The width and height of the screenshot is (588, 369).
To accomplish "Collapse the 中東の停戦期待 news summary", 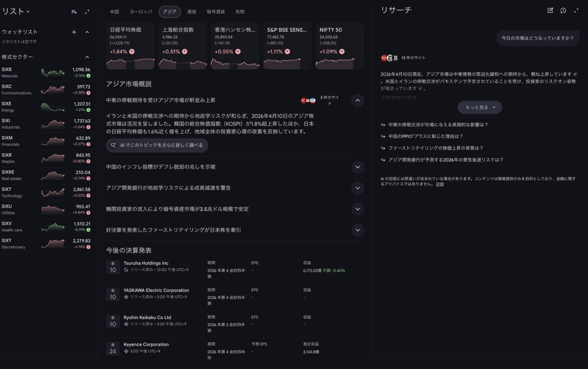I will (358, 100).
